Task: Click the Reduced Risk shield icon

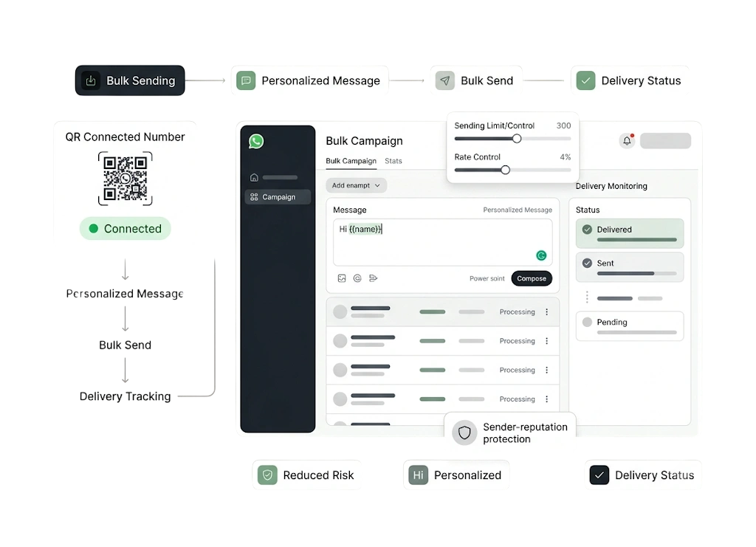Action: click(x=267, y=475)
